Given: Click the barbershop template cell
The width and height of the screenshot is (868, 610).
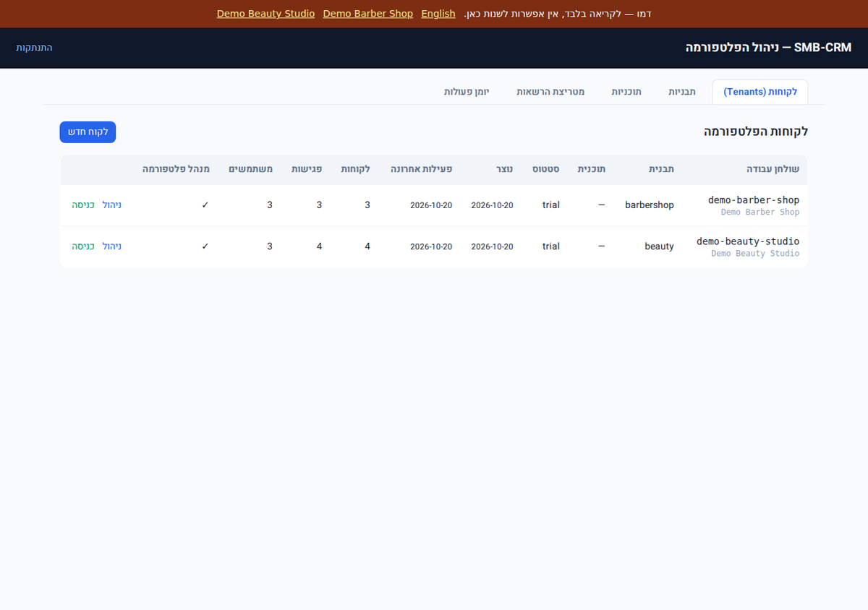Looking at the screenshot, I should point(650,205).
